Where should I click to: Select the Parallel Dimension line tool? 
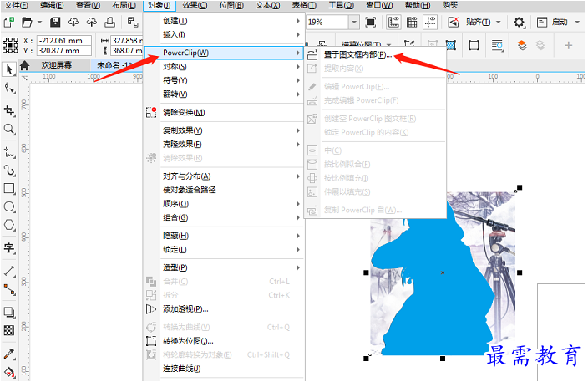9,271
